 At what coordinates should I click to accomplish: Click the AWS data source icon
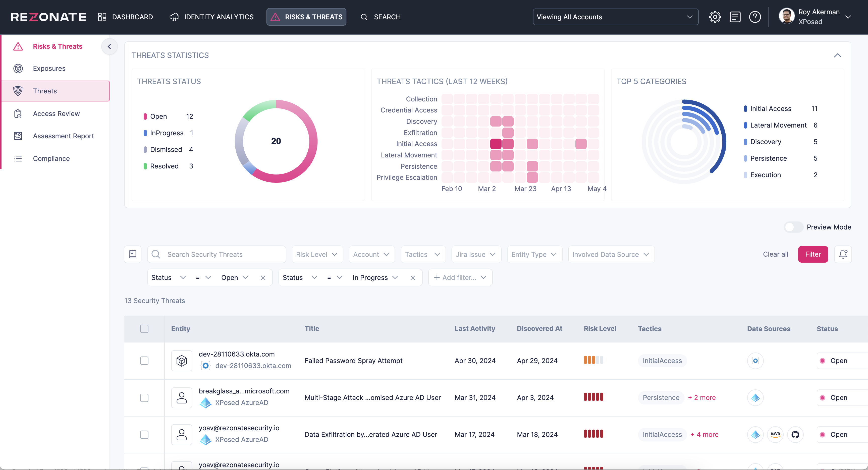[x=775, y=435]
